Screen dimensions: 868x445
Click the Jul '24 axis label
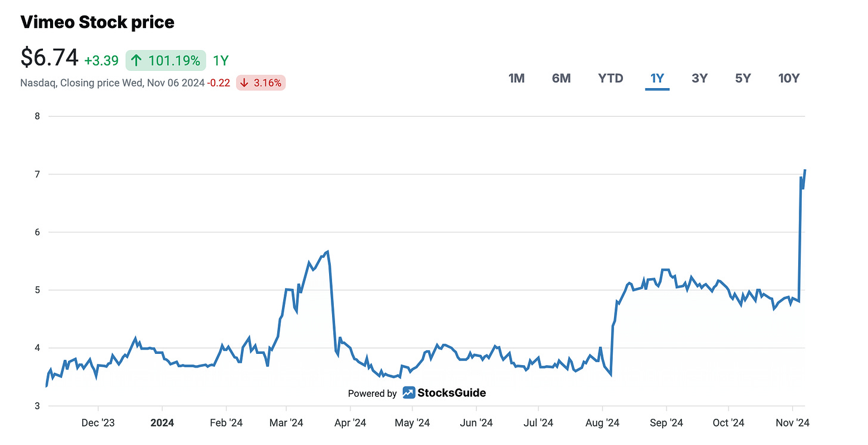[x=538, y=423]
